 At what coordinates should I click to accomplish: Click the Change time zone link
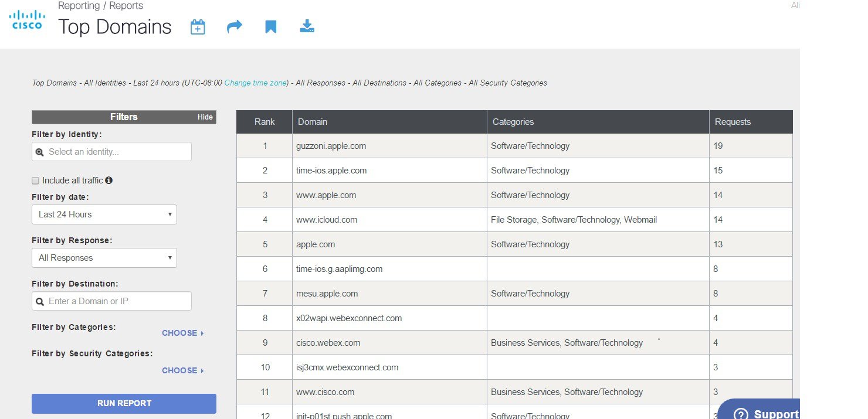255,83
